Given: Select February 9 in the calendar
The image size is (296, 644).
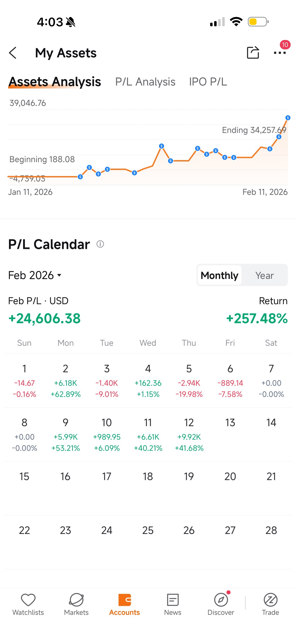Looking at the screenshot, I should pyautogui.click(x=65, y=435).
